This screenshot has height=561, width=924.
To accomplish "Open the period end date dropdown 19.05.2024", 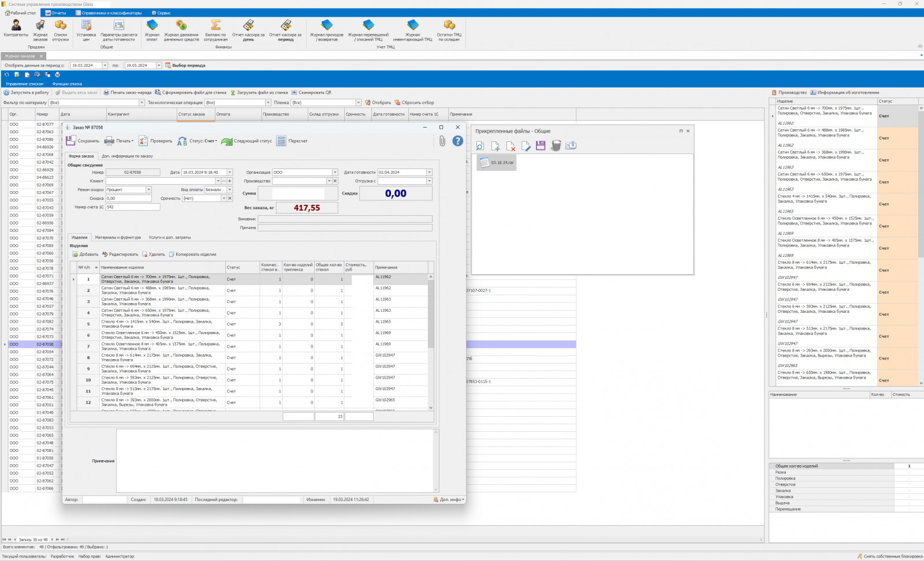I will point(159,66).
